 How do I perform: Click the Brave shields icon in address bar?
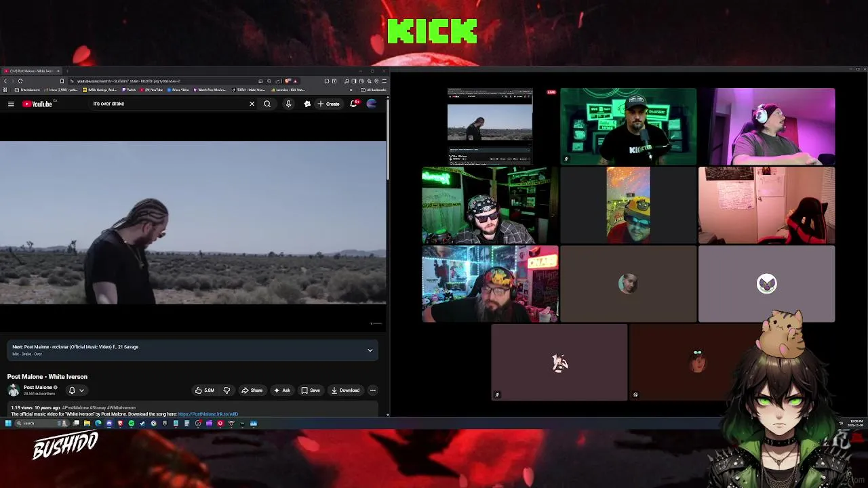(x=287, y=81)
